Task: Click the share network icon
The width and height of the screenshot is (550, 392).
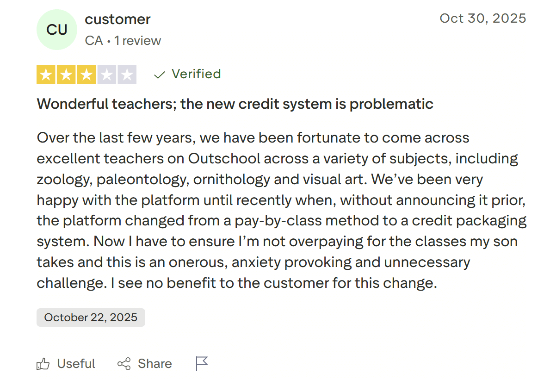Action: (124, 364)
